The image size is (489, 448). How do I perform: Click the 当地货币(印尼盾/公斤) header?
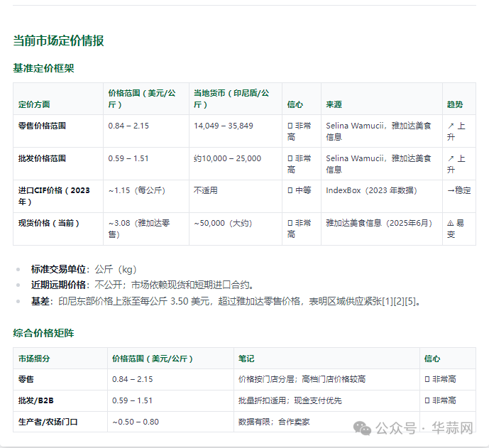point(231,99)
